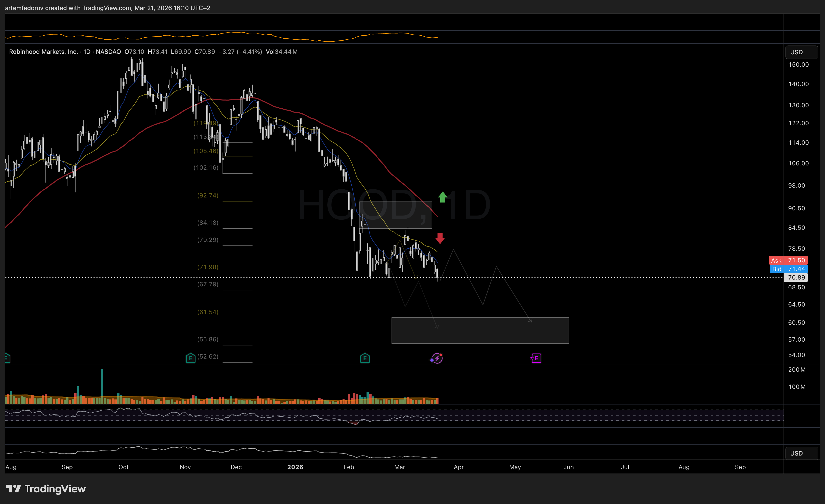This screenshot has height=504, width=825.
Task: Select the (55.86) Fibonacci level label
Action: (x=208, y=339)
